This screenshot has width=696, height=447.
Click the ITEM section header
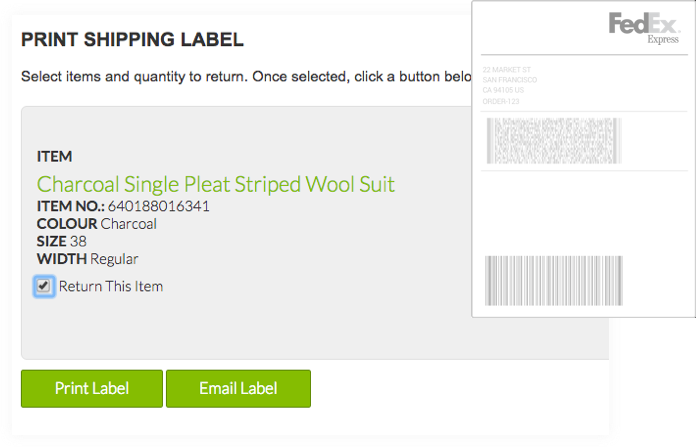54,156
